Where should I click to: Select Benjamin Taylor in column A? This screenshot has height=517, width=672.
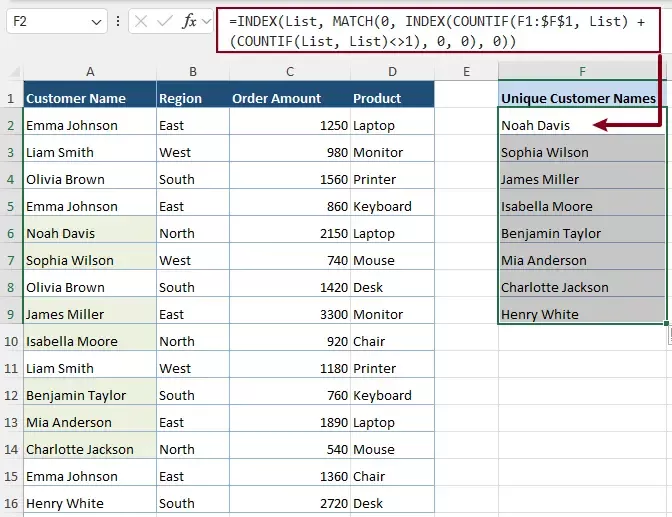[90, 391]
